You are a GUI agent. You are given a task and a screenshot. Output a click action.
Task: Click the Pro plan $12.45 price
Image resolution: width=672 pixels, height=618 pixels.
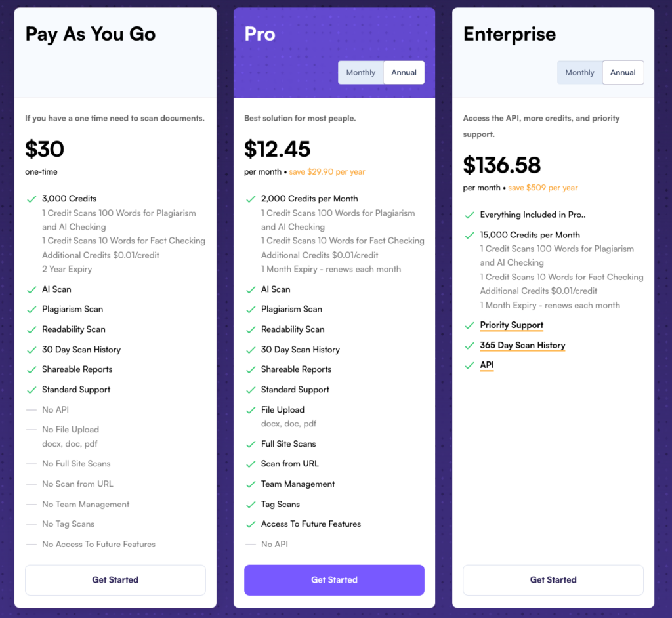(x=277, y=149)
